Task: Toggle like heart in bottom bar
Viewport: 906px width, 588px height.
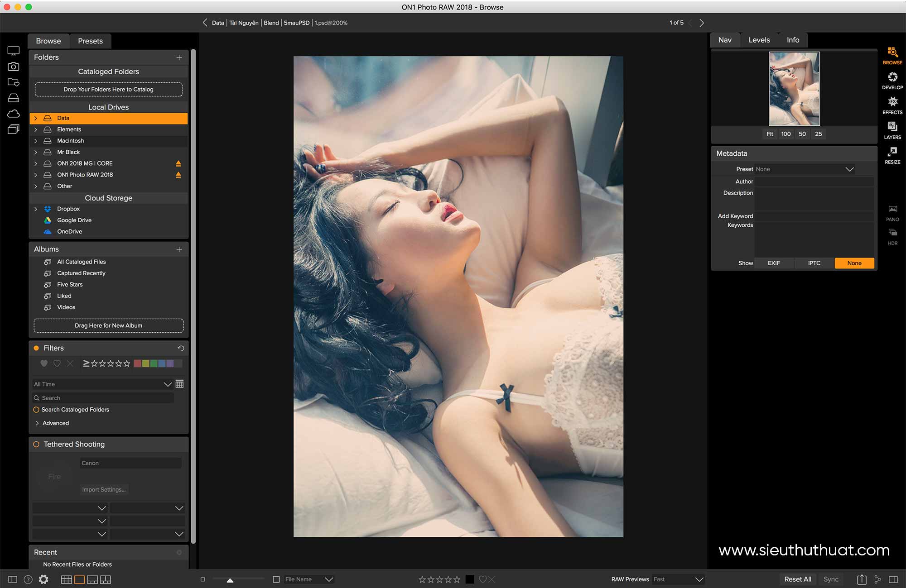Action: (482, 579)
